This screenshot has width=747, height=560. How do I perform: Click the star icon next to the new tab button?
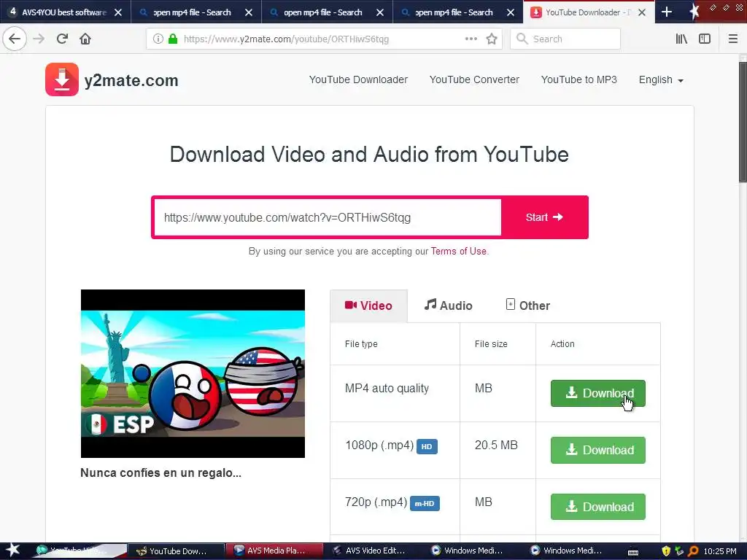tap(694, 12)
